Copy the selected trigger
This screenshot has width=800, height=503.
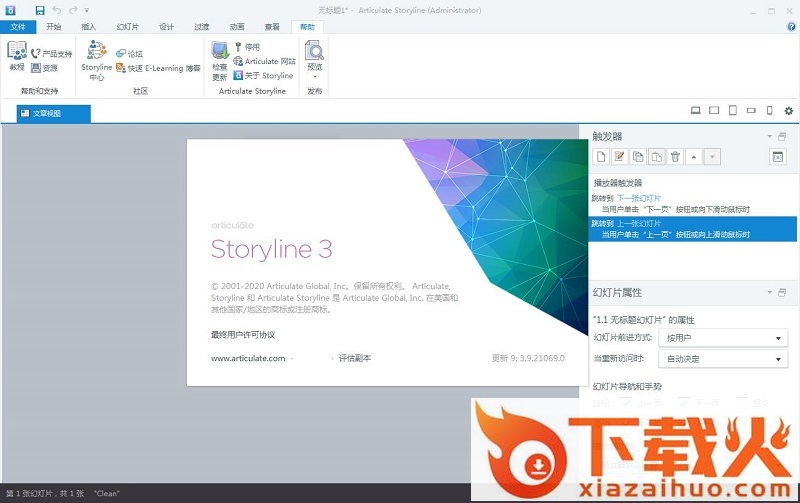pos(638,156)
